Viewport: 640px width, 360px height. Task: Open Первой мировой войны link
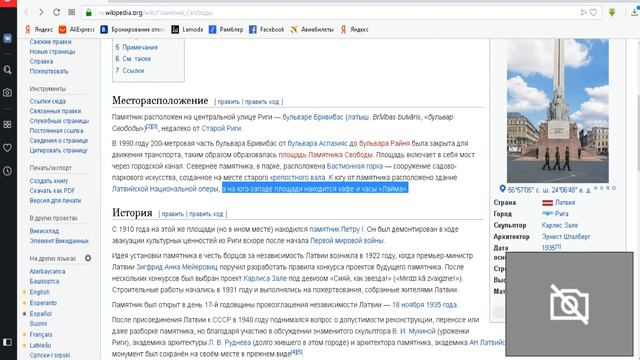(347, 241)
